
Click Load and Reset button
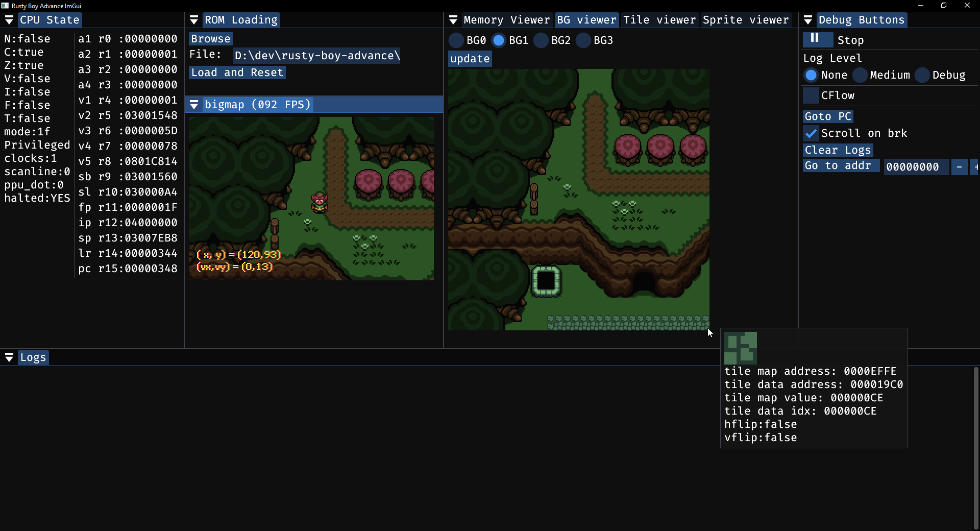237,73
